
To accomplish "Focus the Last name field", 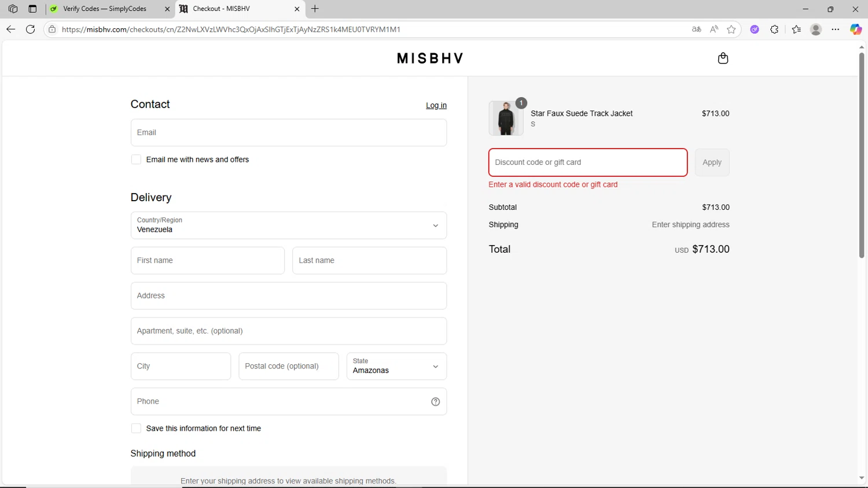I will click(369, 261).
